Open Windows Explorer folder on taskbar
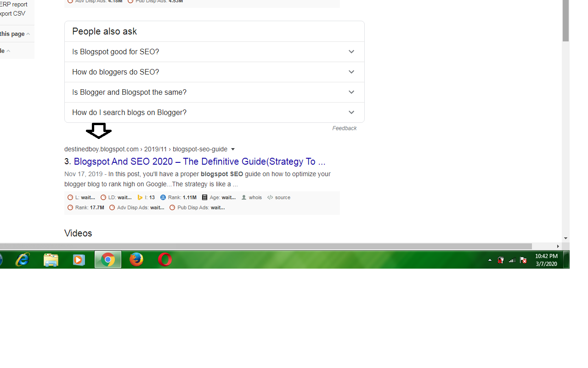 point(51,260)
